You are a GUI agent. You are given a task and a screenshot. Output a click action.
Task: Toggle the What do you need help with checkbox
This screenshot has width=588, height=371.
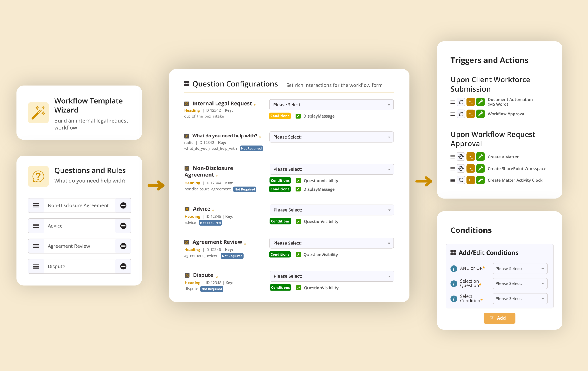tap(187, 136)
